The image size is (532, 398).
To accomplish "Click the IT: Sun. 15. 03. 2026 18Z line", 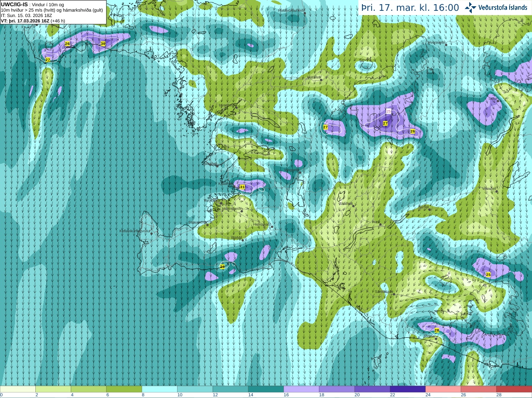I will click(26, 15).
